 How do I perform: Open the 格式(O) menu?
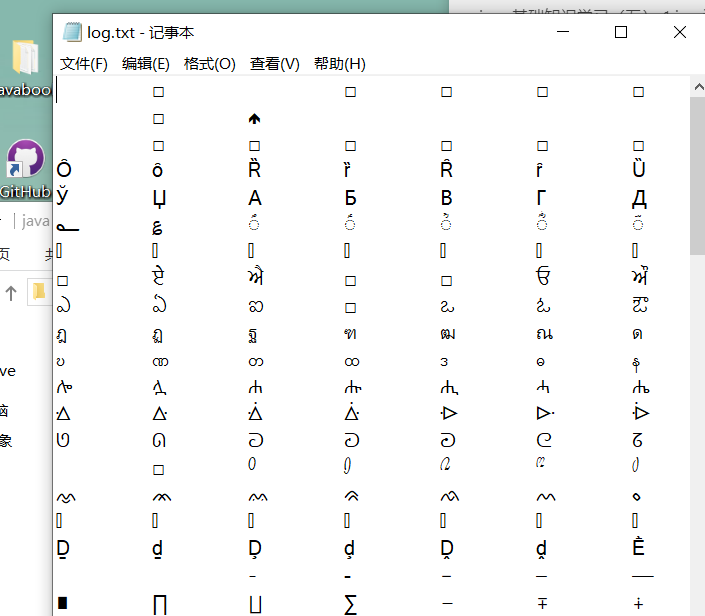click(210, 64)
